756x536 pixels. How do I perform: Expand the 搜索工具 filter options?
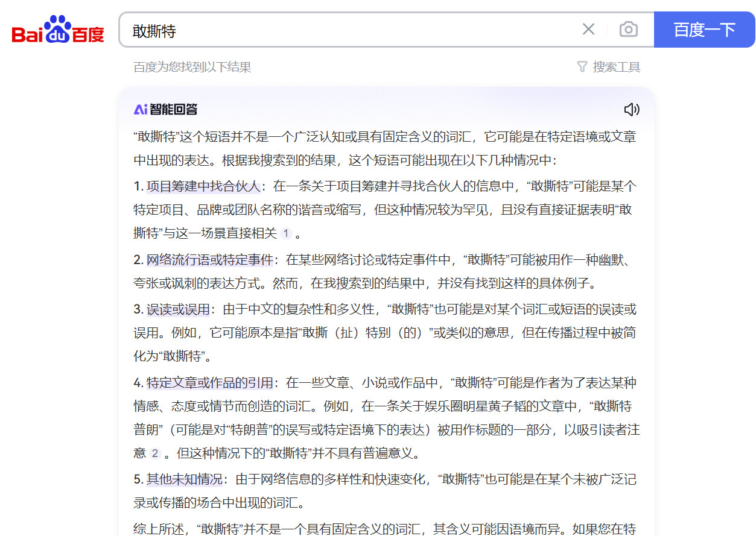(x=616, y=67)
